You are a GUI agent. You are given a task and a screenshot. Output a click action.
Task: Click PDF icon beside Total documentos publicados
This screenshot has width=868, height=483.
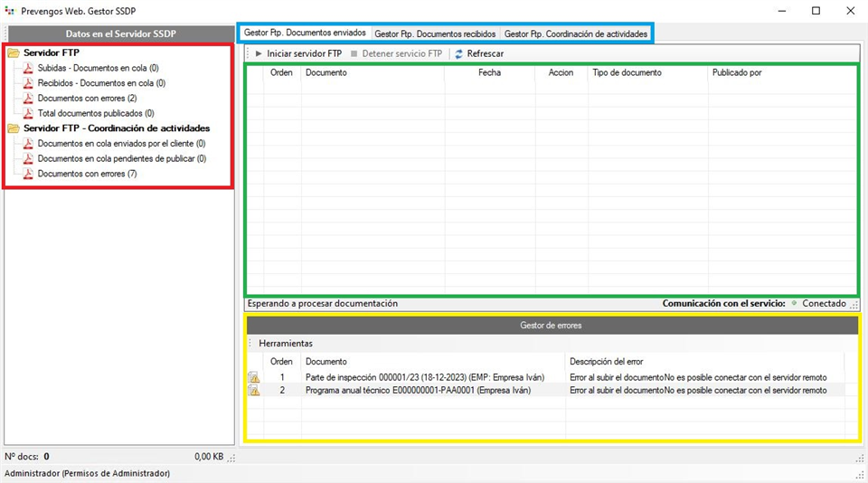coord(28,114)
